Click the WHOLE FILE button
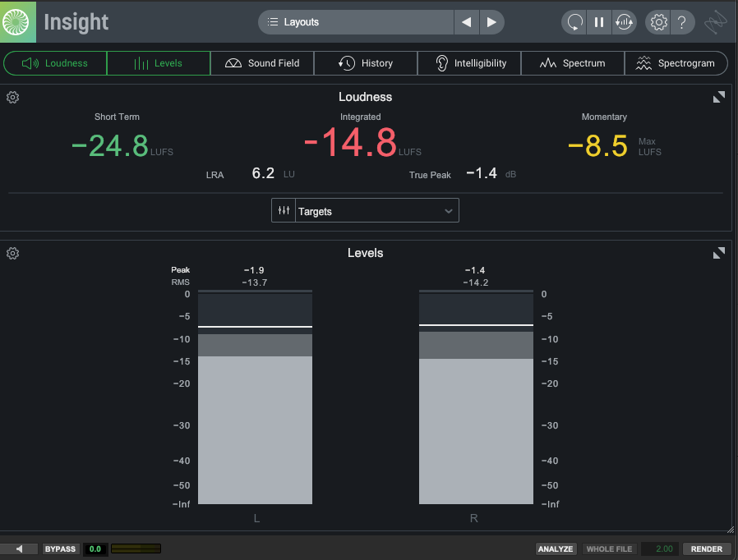This screenshot has width=738, height=560. pyautogui.click(x=609, y=549)
